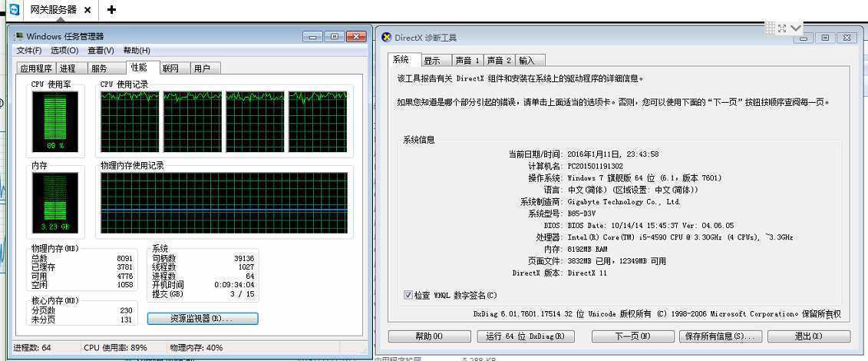
Task: Click system model value B85-D3V
Action: tap(581, 214)
